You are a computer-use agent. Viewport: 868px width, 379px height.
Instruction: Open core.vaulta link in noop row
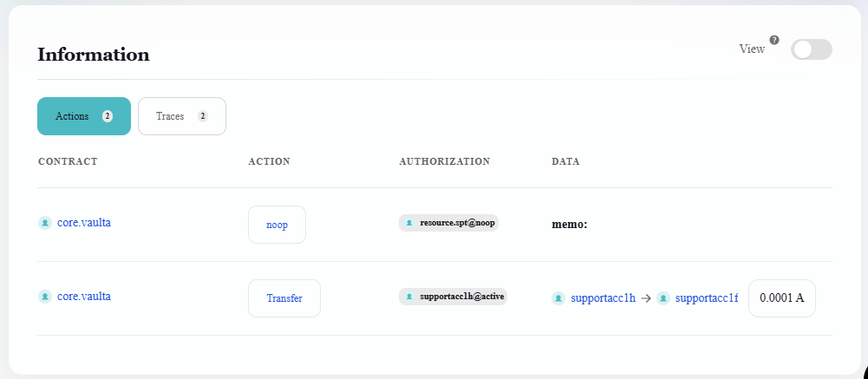tap(84, 222)
